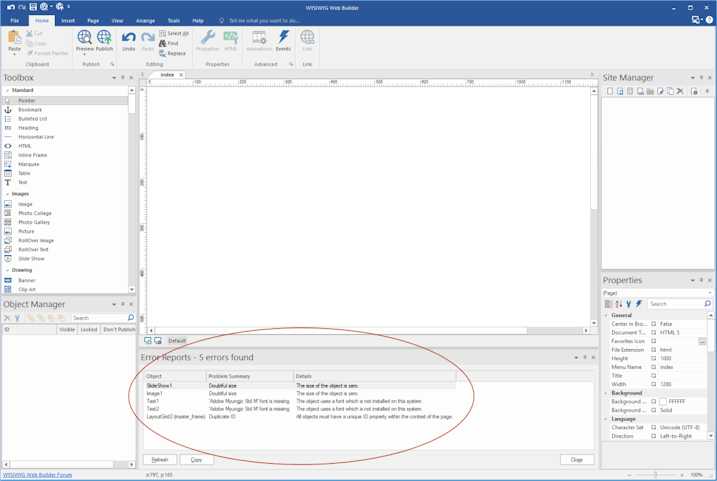Open the File menu
Screen dimensions: 717x481
[15, 21]
